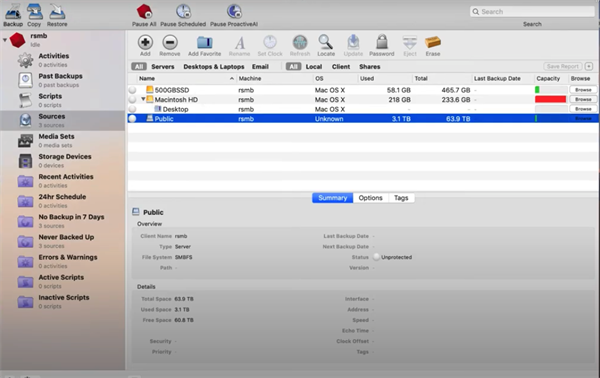Browse the Desktop folder
Viewport: 600px width, 378px height.
point(583,109)
